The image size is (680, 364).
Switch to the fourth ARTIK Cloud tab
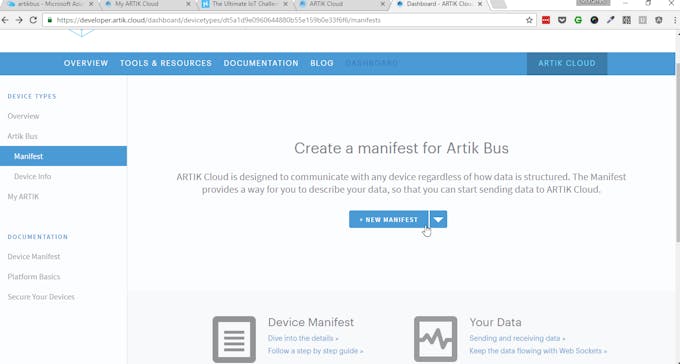point(342,4)
